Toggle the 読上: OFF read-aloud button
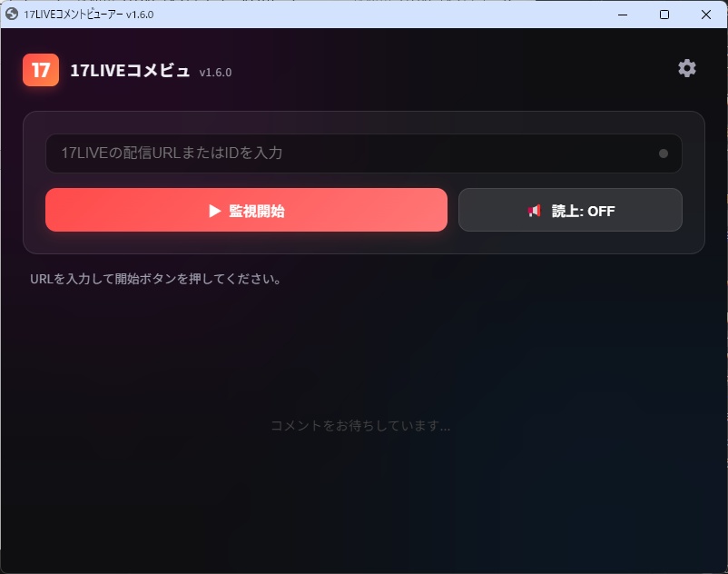The height and width of the screenshot is (574, 728). (570, 210)
